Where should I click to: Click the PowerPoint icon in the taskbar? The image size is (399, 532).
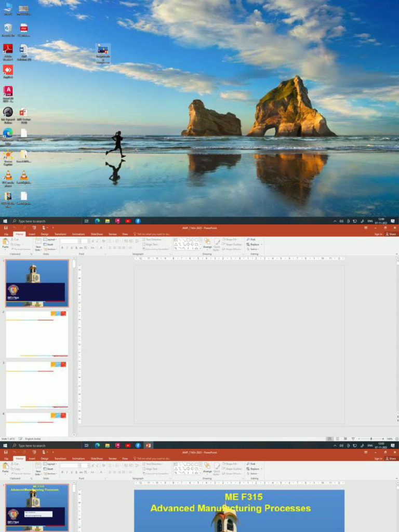[149, 445]
